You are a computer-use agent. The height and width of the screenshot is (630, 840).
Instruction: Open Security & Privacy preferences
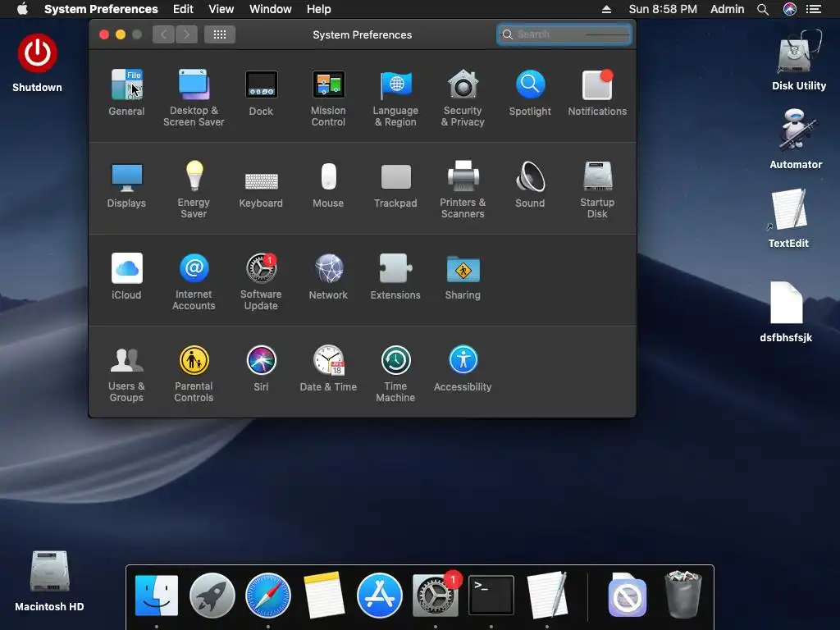(x=463, y=98)
